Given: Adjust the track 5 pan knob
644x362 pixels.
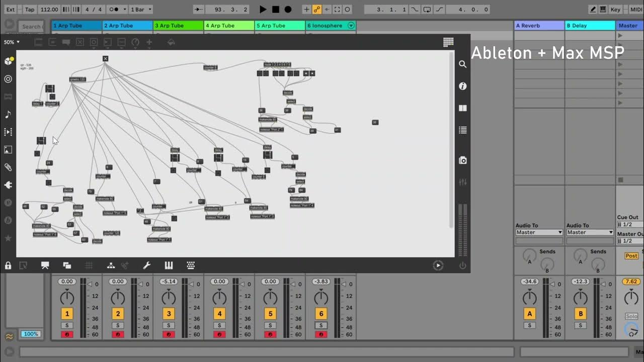Looking at the screenshot, I should (270, 297).
